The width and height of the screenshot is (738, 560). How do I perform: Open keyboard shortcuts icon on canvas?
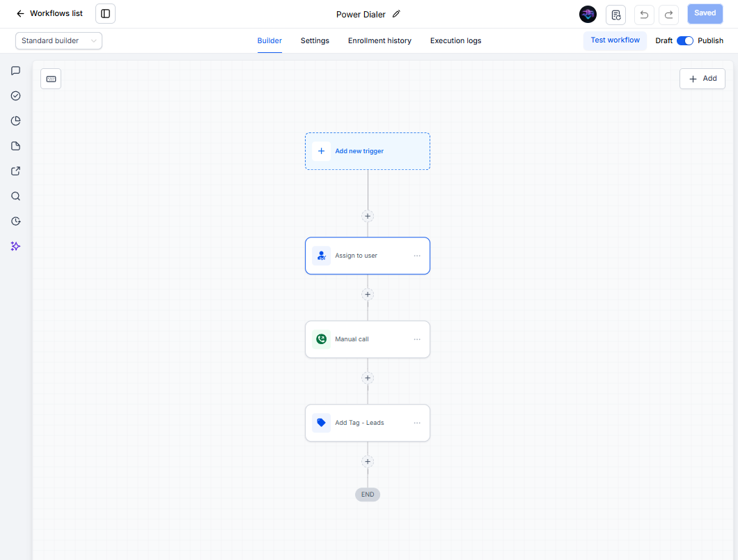coord(51,79)
